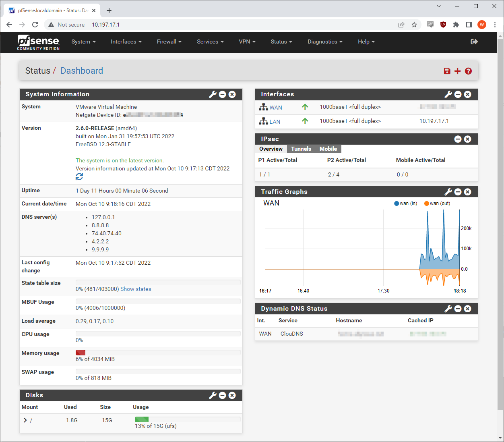Open the VPN dropdown menu

247,42
